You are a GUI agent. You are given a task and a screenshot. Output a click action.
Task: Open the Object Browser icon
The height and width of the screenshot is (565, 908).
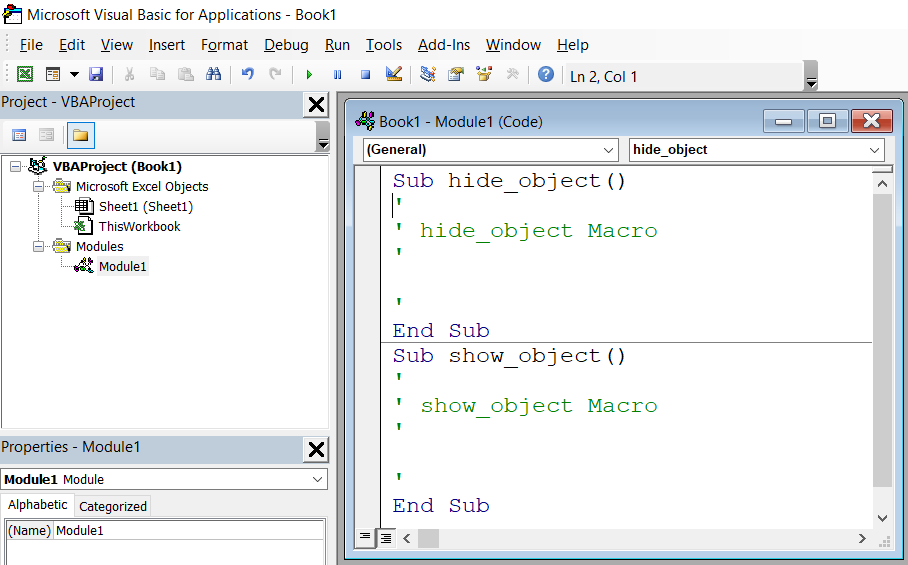click(x=484, y=75)
